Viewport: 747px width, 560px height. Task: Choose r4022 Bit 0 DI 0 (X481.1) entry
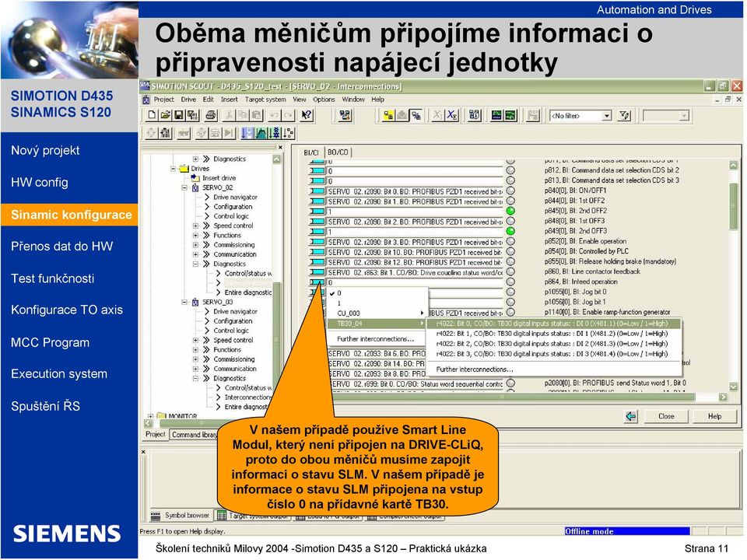click(554, 324)
